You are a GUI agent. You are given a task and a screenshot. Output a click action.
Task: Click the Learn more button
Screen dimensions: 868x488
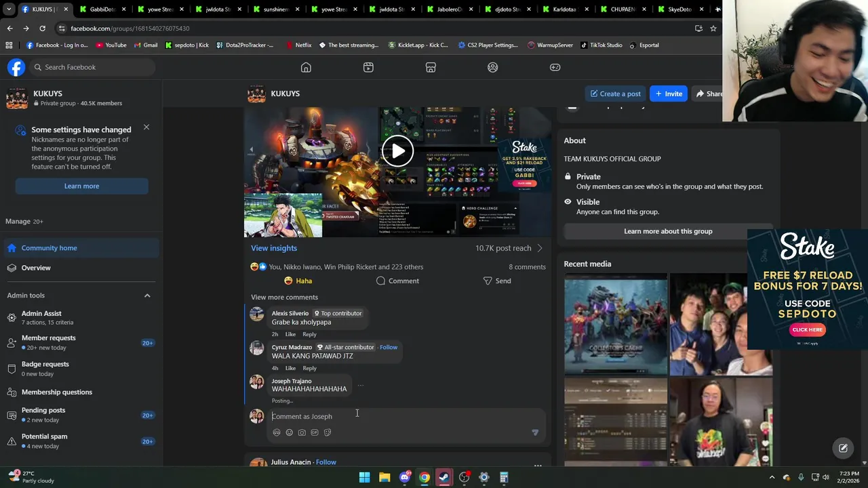(x=81, y=186)
